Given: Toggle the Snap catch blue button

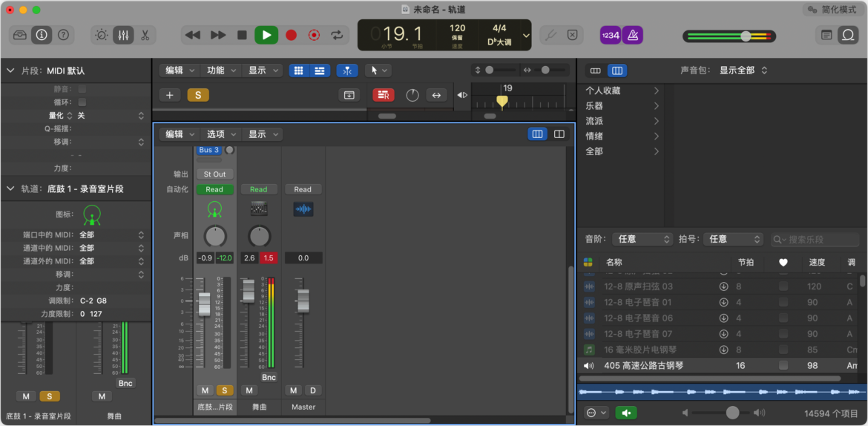Looking at the screenshot, I should (347, 71).
